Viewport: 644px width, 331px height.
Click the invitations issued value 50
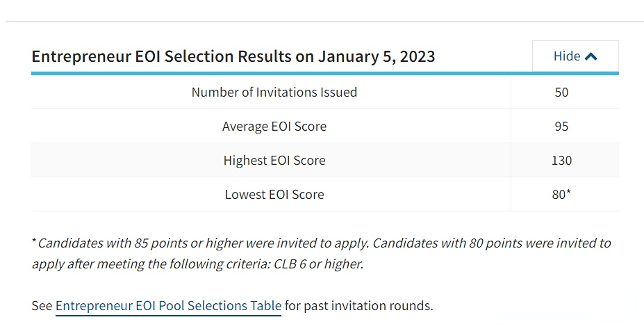coord(561,92)
